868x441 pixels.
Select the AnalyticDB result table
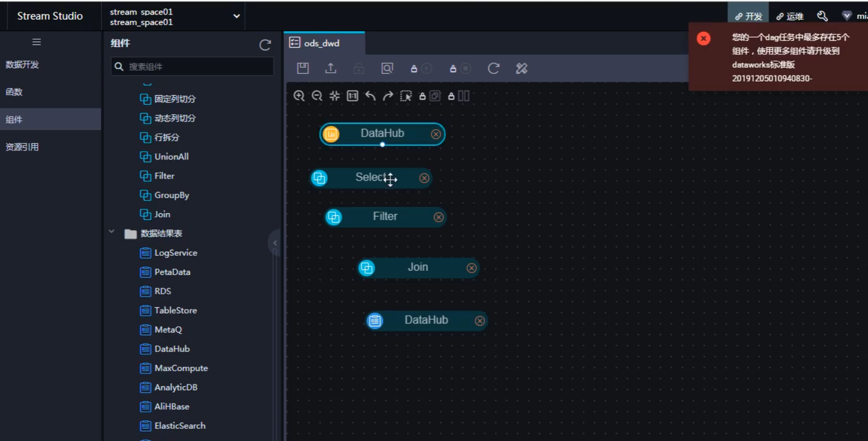point(168,387)
